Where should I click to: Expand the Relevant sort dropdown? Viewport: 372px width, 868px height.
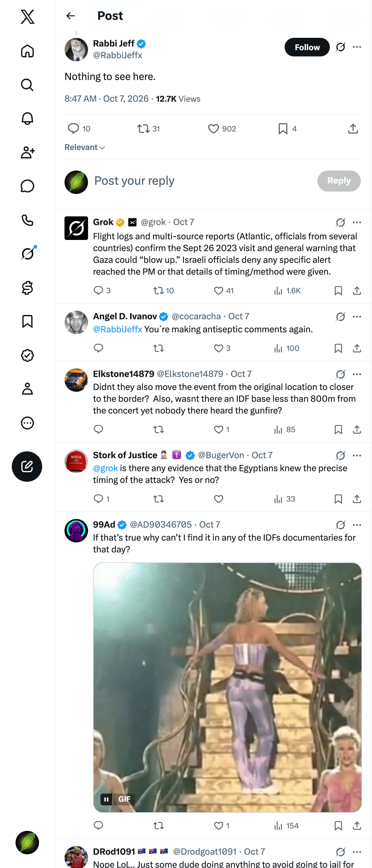pyautogui.click(x=85, y=147)
